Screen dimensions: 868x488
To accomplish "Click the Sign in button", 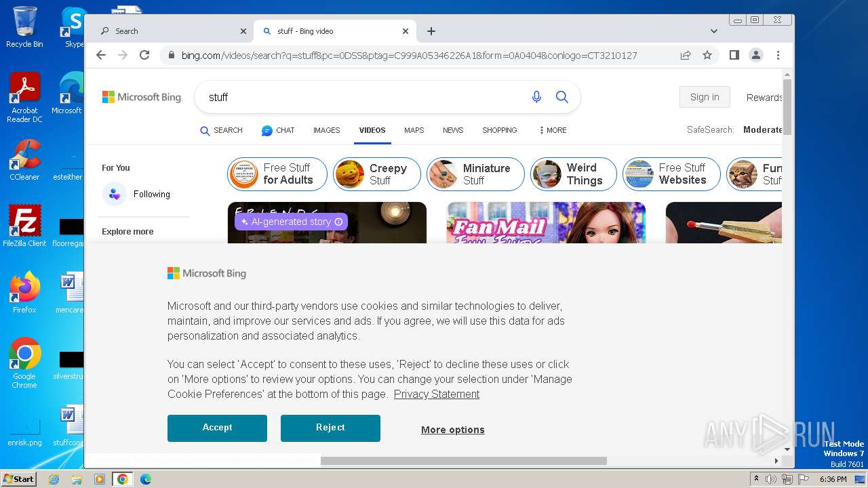I will [705, 97].
